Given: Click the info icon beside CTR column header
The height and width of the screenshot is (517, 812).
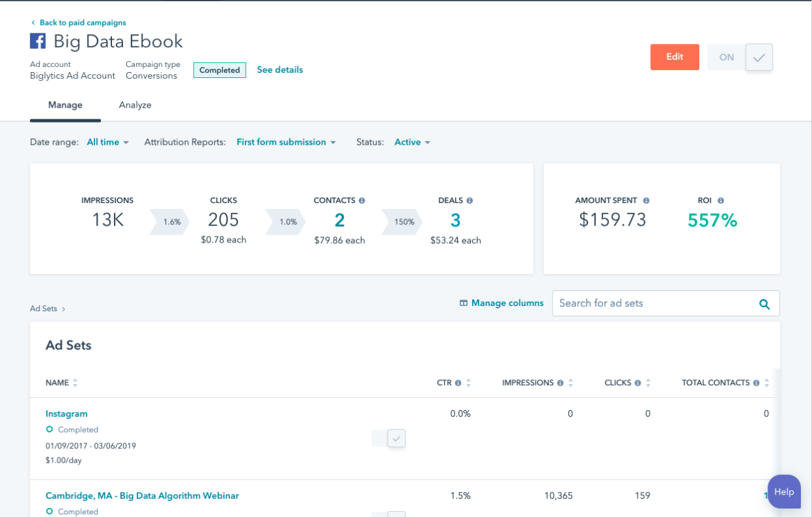Looking at the screenshot, I should (458, 383).
